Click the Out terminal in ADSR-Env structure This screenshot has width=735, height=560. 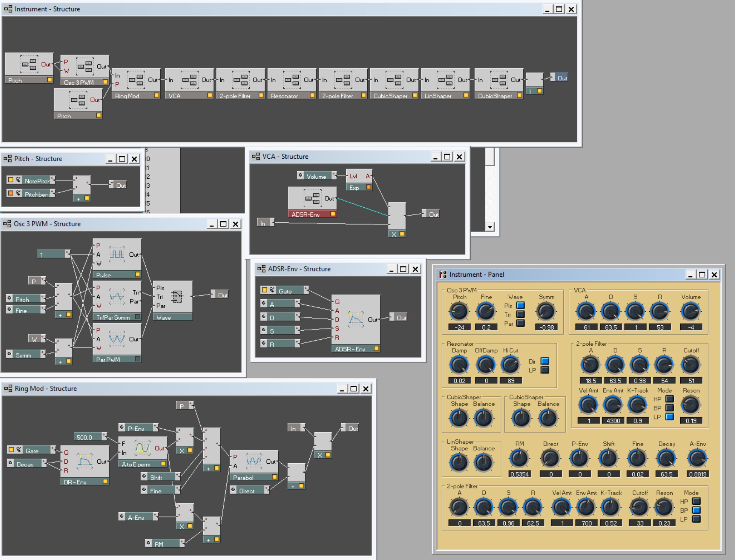click(x=398, y=317)
